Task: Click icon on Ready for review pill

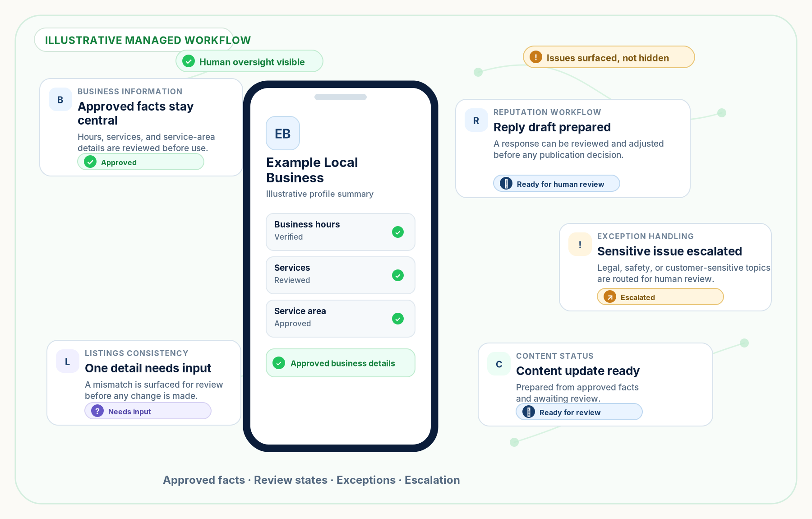Action: 529,412
